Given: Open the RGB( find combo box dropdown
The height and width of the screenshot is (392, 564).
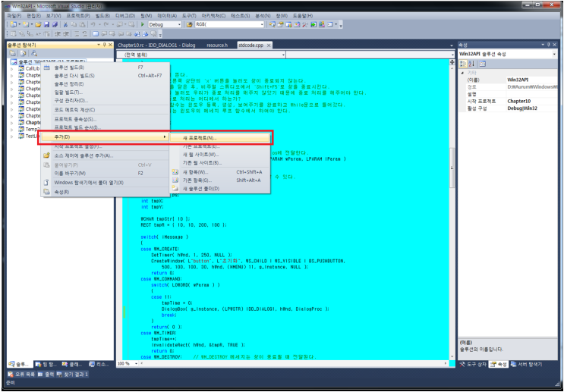Looking at the screenshot, I should coord(262,24).
